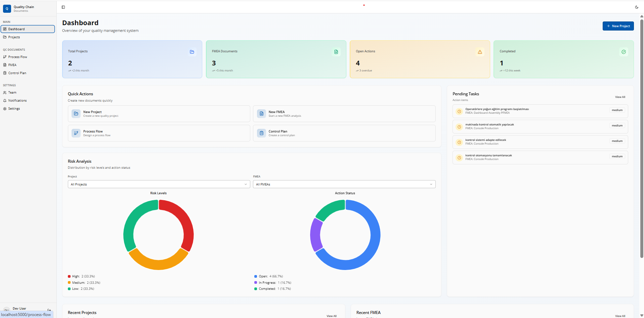Click the Notifications bell icon
Image resolution: width=644 pixels, height=318 pixels.
click(4, 100)
